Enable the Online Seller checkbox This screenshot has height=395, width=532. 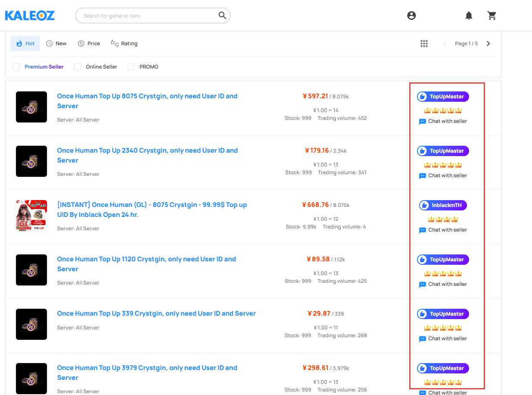[x=78, y=67]
